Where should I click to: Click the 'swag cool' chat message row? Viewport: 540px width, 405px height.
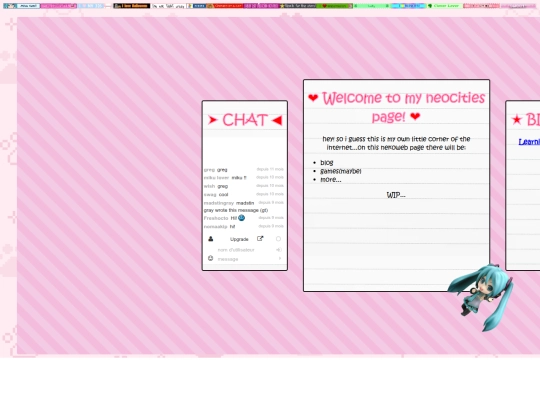pyautogui.click(x=244, y=195)
